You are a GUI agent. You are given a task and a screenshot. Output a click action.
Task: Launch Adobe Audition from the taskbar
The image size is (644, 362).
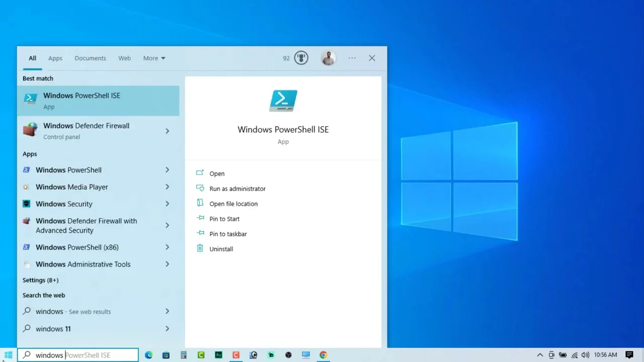pyautogui.click(x=218, y=355)
